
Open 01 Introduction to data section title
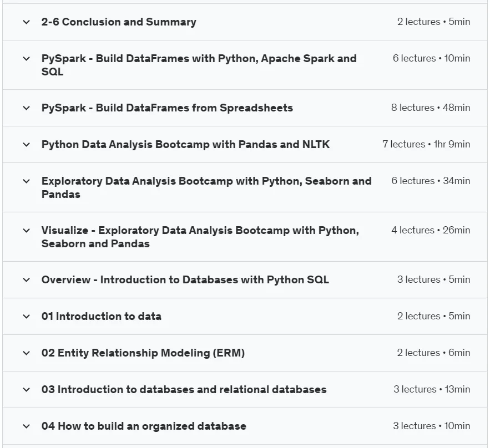[101, 316]
